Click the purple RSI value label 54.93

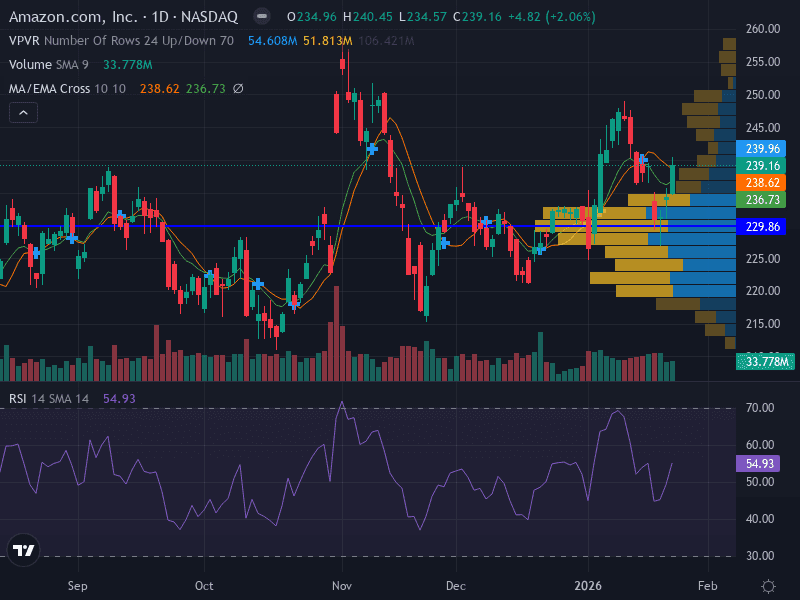click(758, 463)
